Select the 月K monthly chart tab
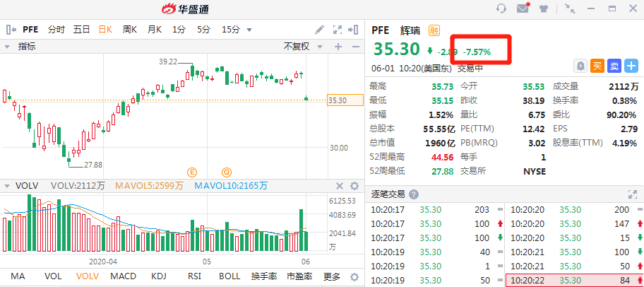644x287 pixels. (x=155, y=30)
